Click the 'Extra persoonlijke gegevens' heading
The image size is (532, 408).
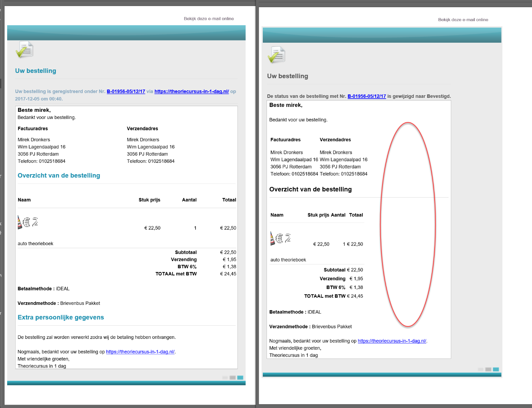61,318
